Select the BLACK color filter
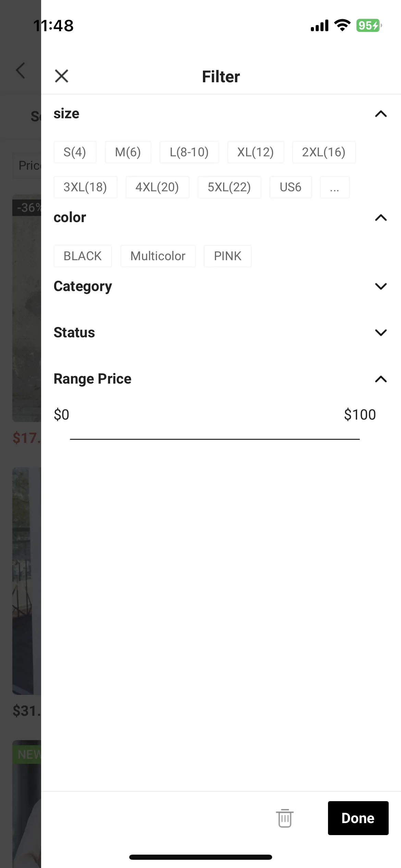Image resolution: width=401 pixels, height=868 pixels. pos(83,256)
